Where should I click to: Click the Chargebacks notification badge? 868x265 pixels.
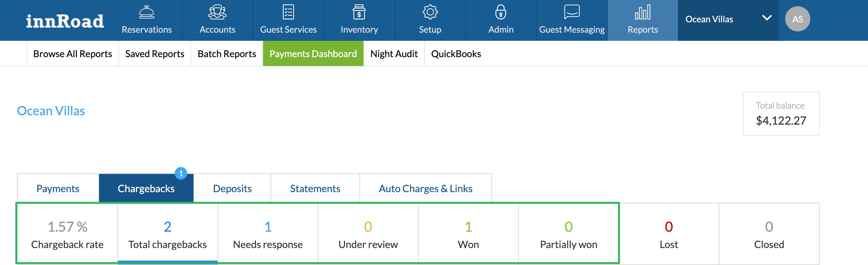181,174
